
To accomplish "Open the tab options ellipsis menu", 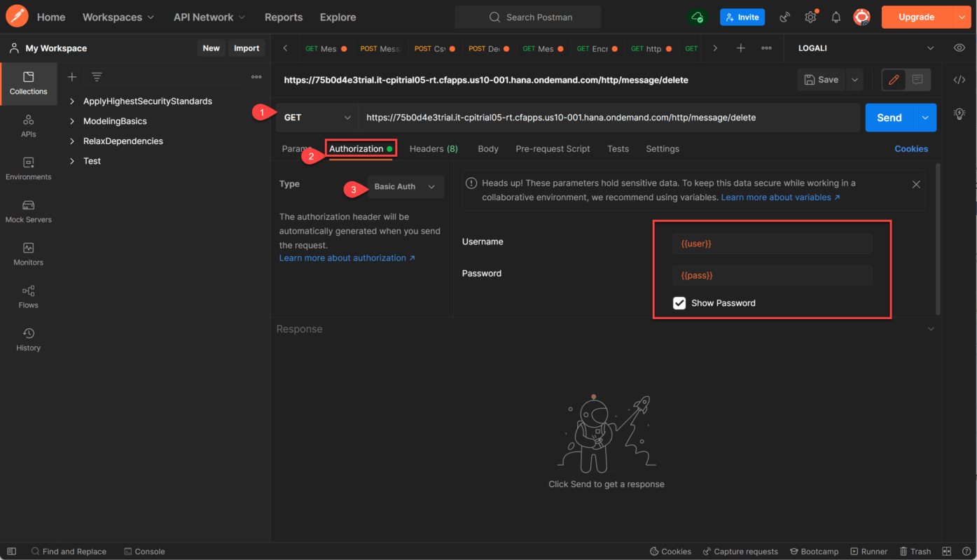I will (x=767, y=48).
